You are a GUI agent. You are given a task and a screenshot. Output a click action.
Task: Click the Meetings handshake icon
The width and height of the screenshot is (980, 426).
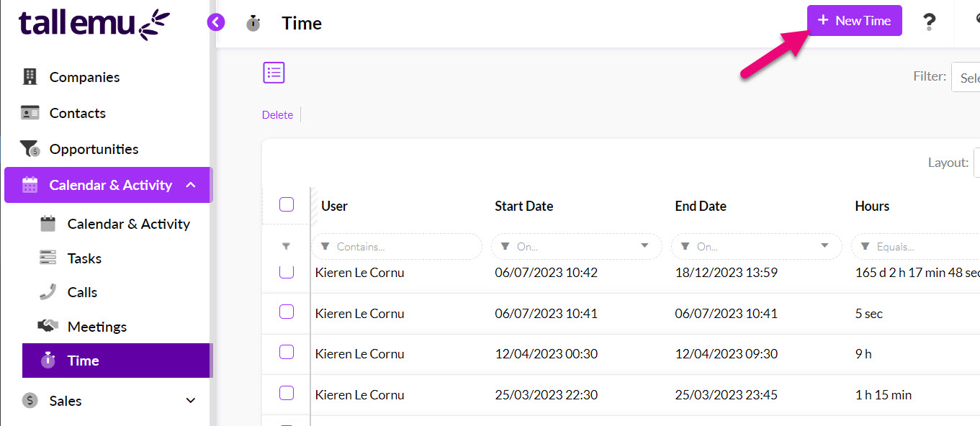click(48, 327)
